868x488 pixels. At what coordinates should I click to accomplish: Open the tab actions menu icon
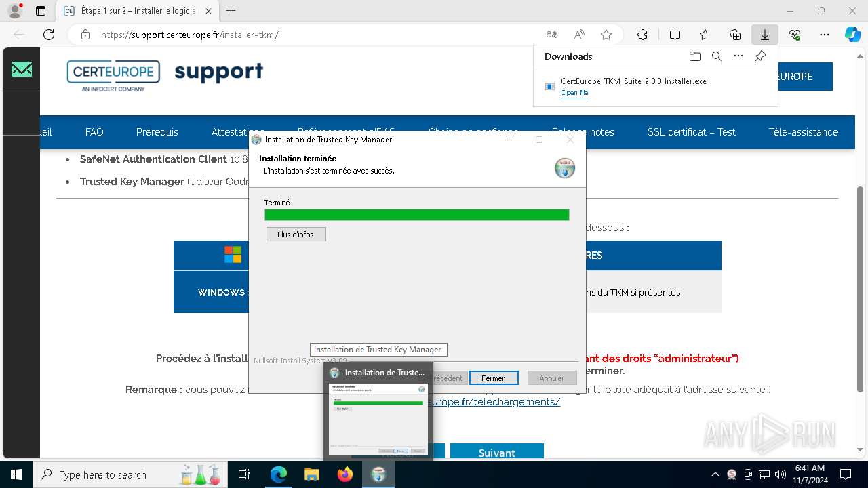(x=41, y=11)
